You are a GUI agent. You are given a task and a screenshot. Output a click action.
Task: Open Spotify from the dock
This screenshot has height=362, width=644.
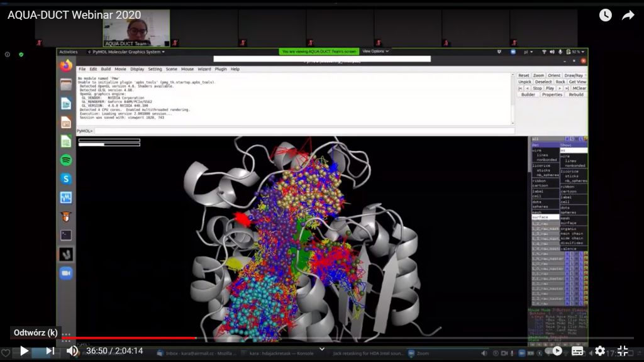[x=65, y=160]
